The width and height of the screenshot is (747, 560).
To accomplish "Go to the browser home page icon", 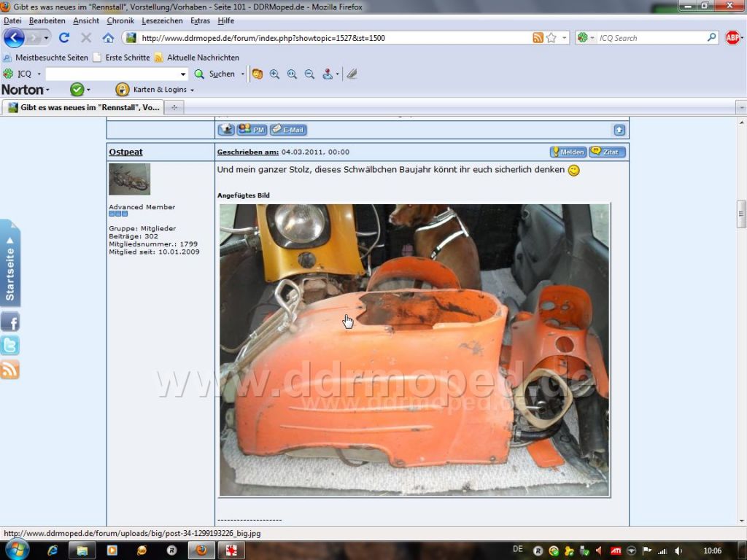I will 108,38.
